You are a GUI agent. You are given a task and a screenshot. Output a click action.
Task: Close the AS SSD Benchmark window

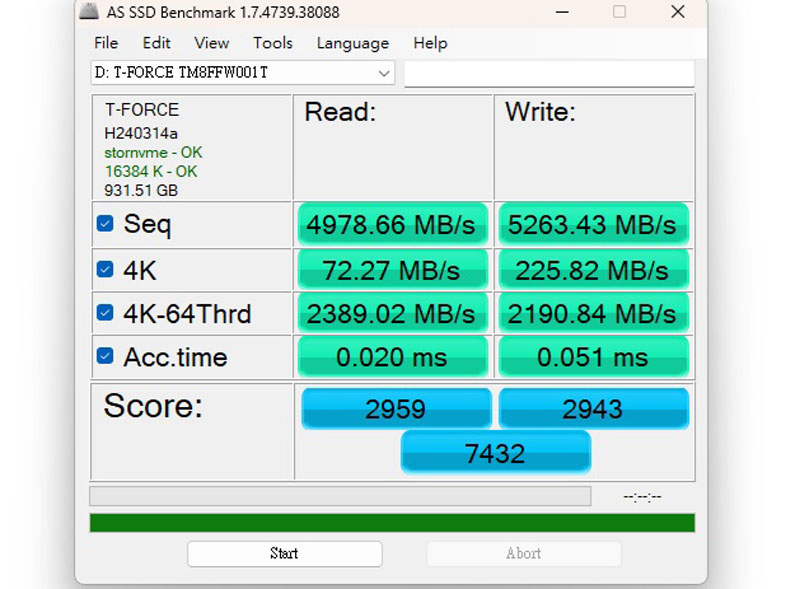point(678,12)
